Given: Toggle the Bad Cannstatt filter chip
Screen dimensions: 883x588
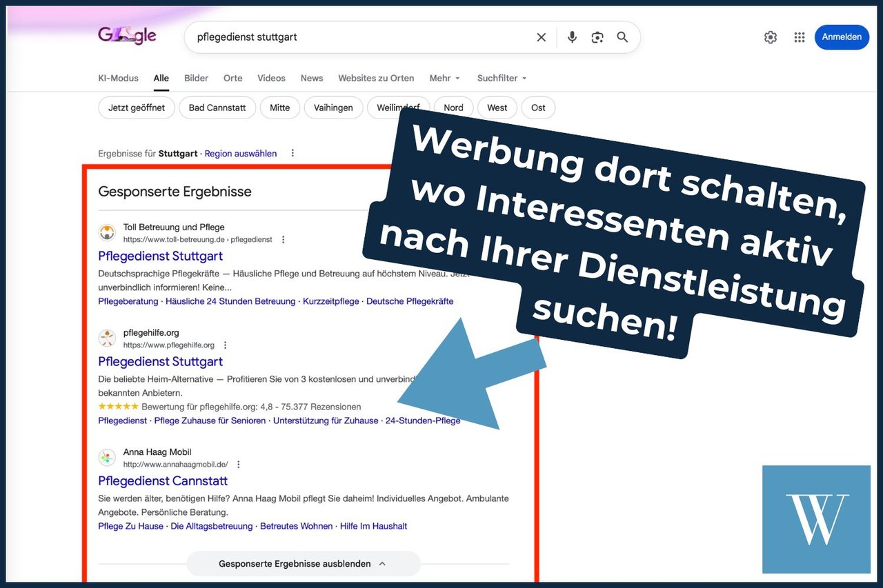Looking at the screenshot, I should [217, 108].
